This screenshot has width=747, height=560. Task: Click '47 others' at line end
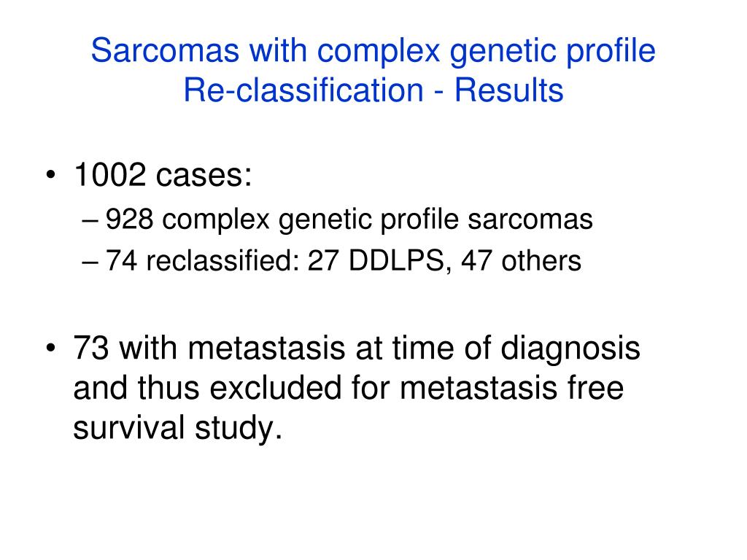click(x=521, y=260)
